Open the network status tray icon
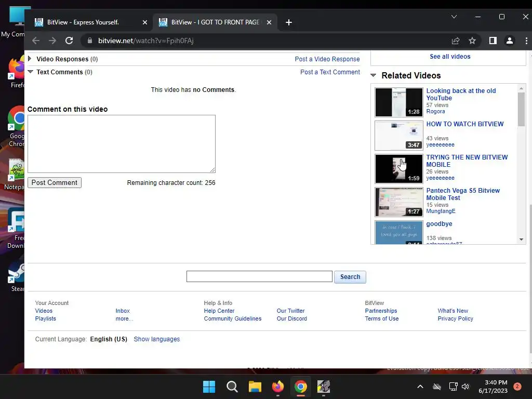 [453, 387]
